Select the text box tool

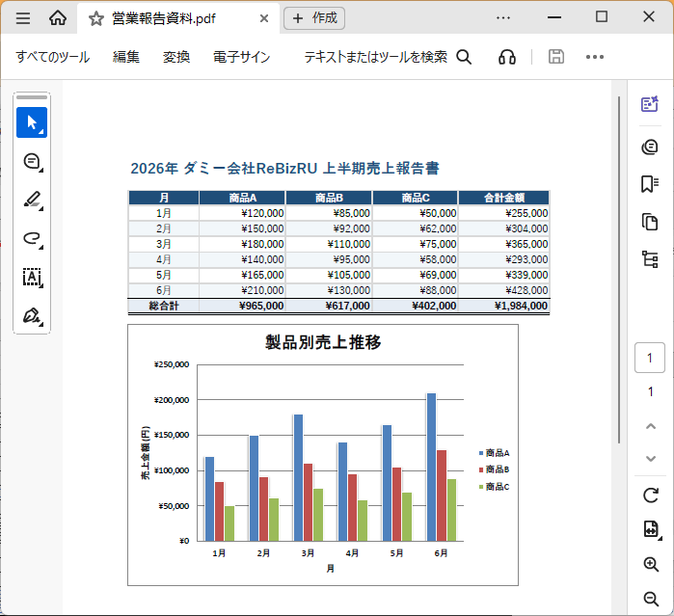tap(33, 278)
